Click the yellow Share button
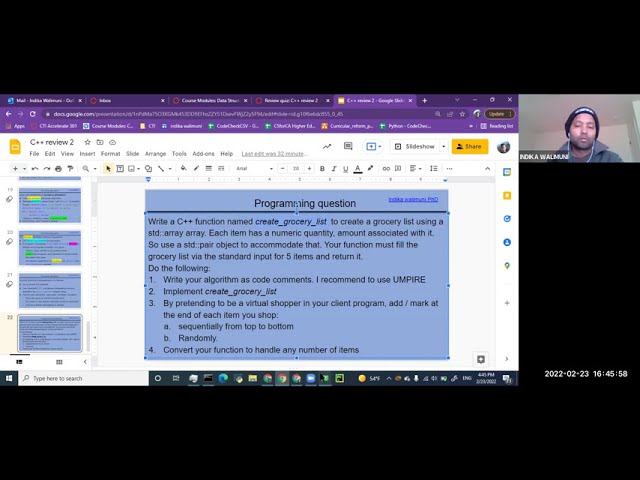640x480 pixels. click(x=469, y=147)
